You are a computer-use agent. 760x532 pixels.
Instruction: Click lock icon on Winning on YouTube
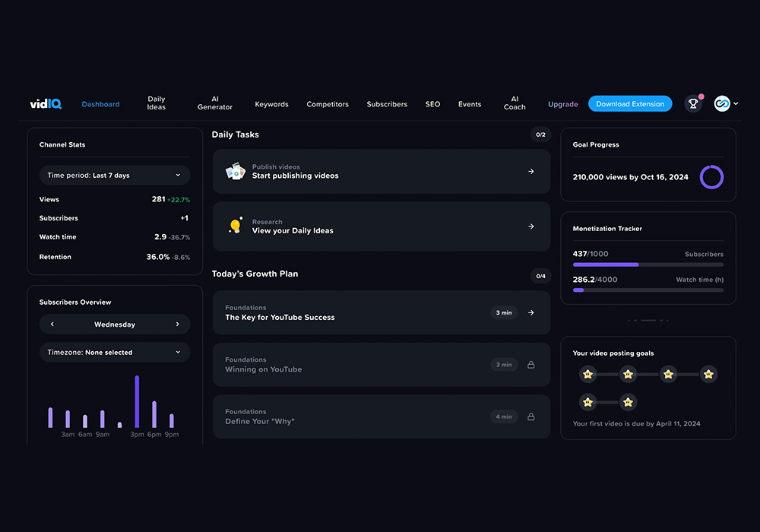pos(531,365)
